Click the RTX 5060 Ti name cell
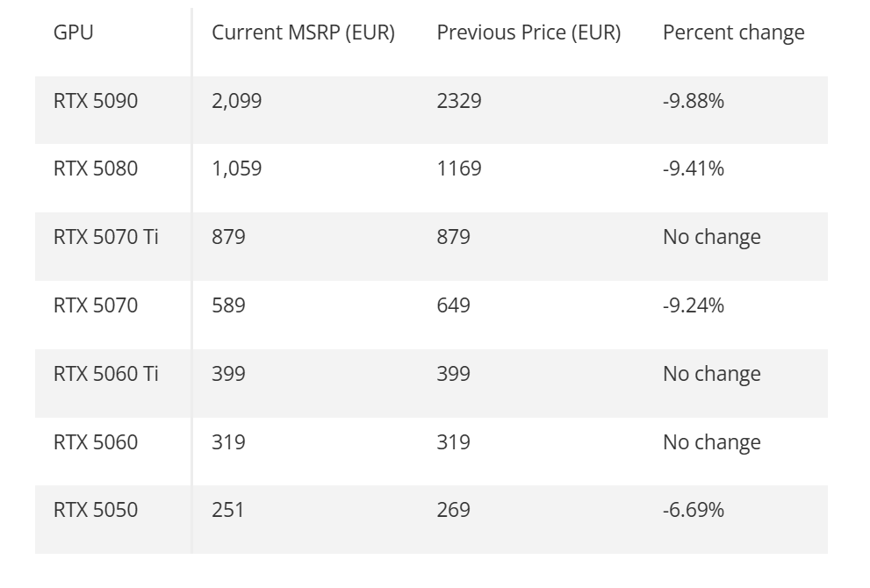The height and width of the screenshot is (588, 870). pyautogui.click(x=106, y=374)
